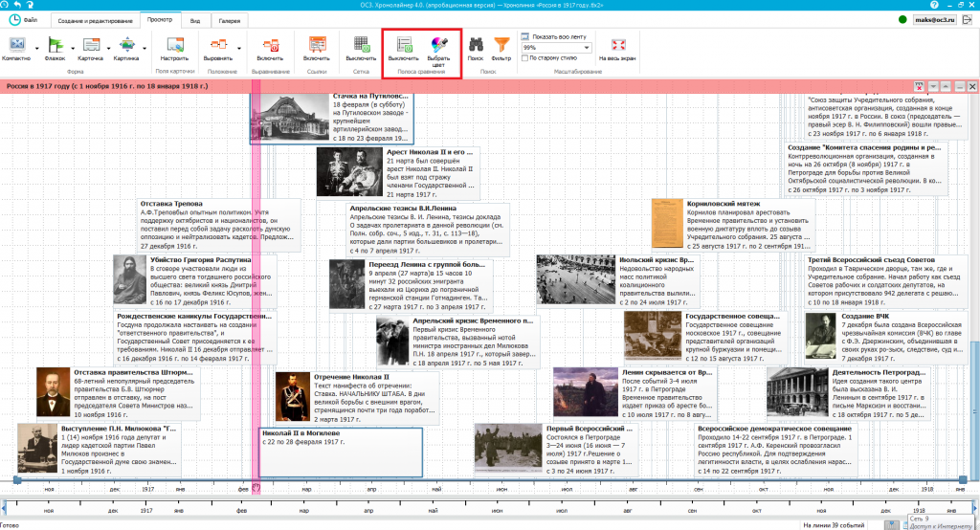
Task: Choose the Флажок shape icon
Action: coord(55,45)
